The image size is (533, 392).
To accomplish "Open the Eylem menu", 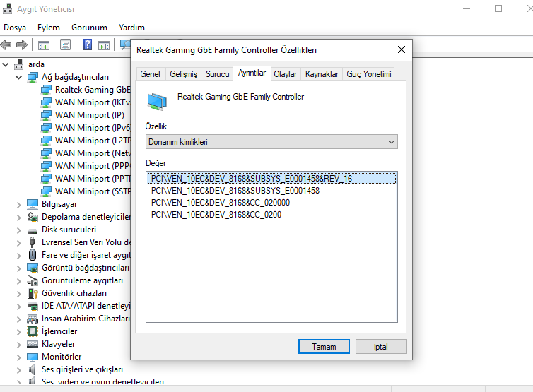I will pyautogui.click(x=49, y=28).
